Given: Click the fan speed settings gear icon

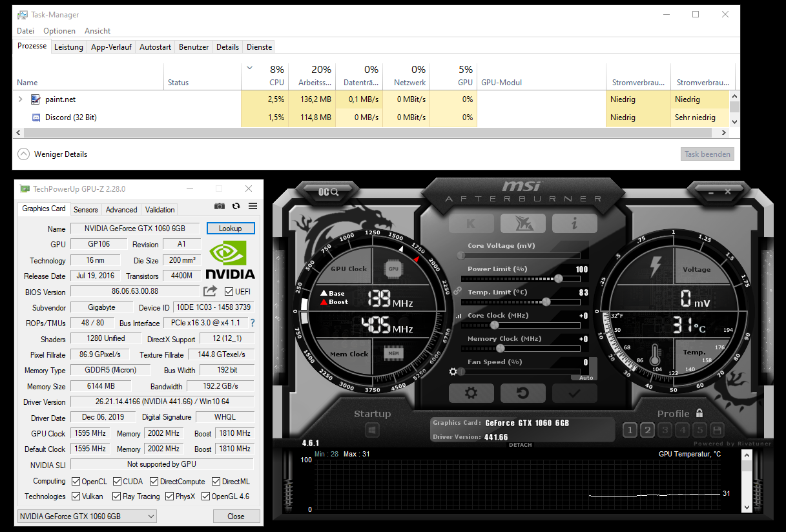Looking at the screenshot, I should click(453, 372).
